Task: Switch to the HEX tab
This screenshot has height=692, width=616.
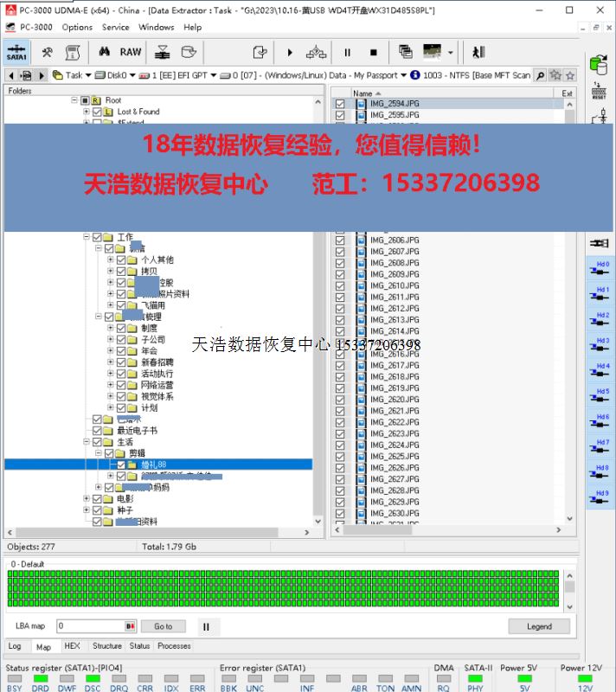Action: [72, 646]
